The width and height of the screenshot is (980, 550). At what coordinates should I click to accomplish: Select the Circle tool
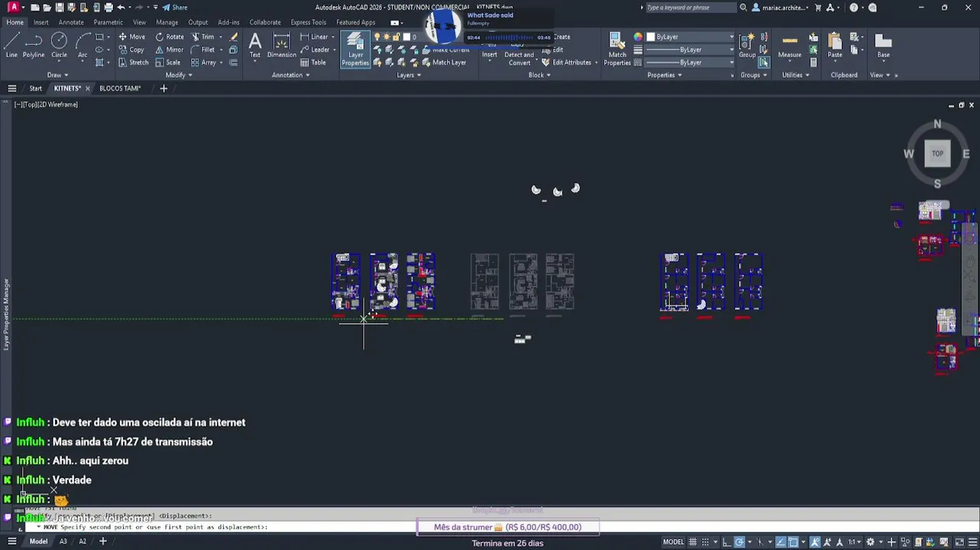click(59, 46)
